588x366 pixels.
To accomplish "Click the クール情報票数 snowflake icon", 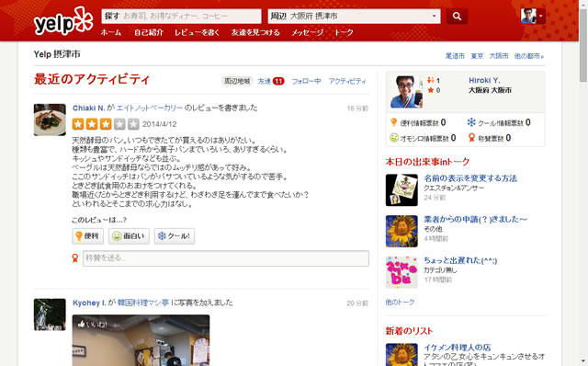I will [x=471, y=122].
